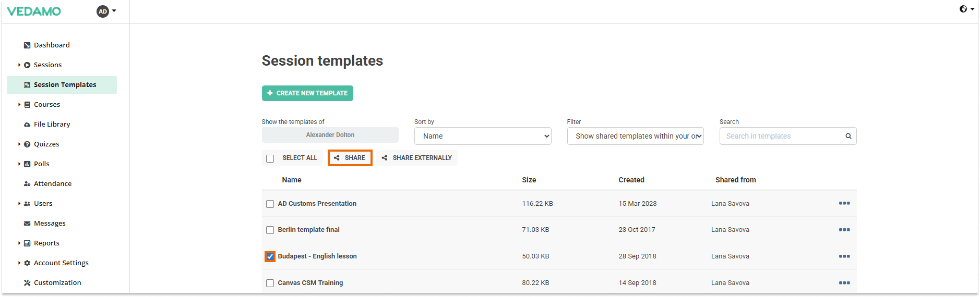Viewport: 980px width, 297px height.
Task: Open the AD Customs Presentation template name
Action: click(x=317, y=204)
